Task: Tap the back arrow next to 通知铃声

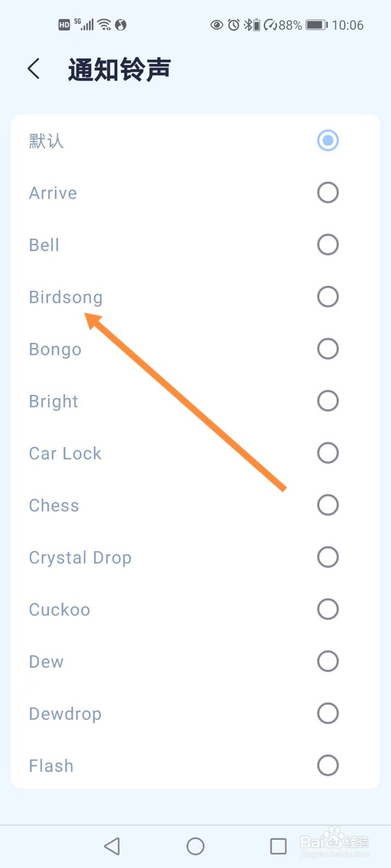Action: tap(34, 69)
